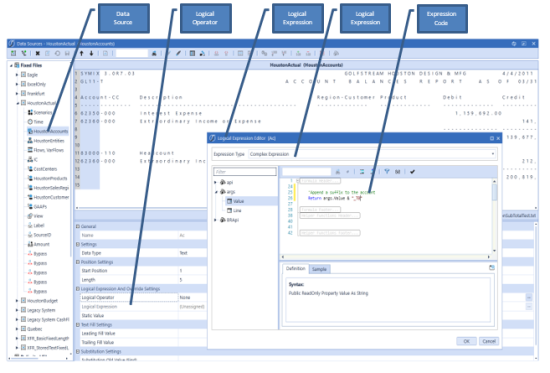Click the checkmark compile icon in expression editor toolbar
550x373 pixels.
coord(412,172)
